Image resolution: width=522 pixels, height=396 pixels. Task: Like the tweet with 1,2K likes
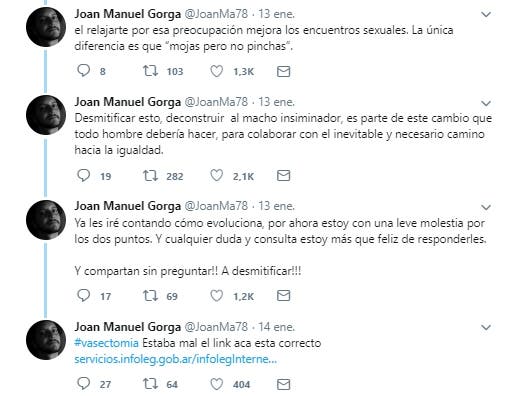[x=217, y=295]
